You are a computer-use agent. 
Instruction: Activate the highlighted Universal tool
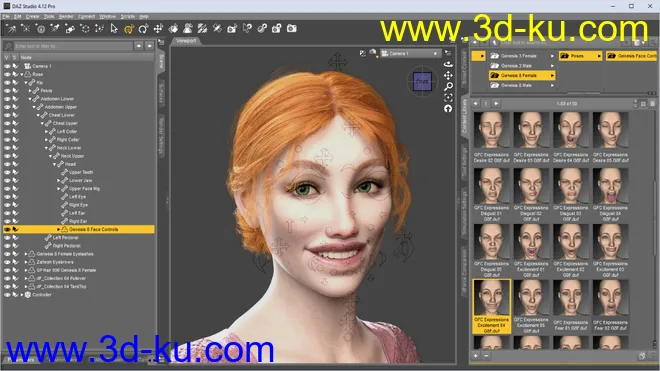[x=129, y=29]
